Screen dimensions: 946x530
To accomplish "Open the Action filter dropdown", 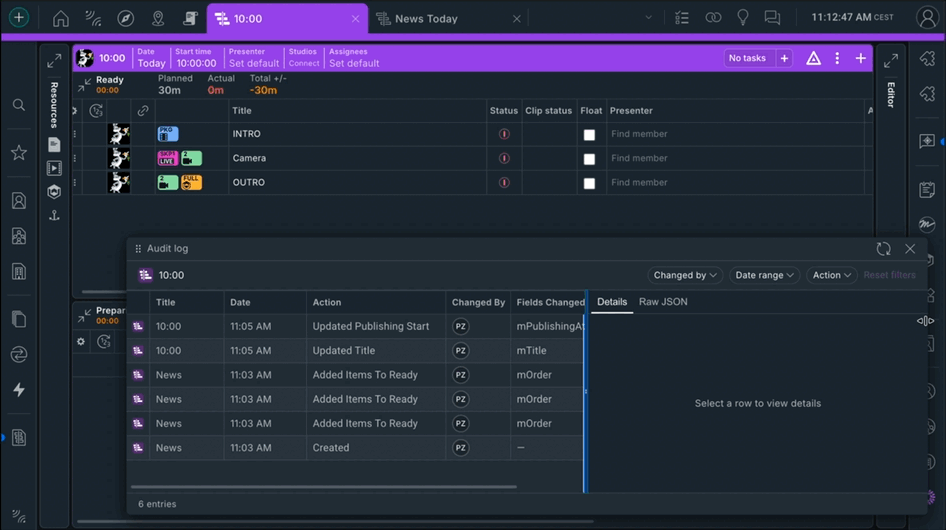I will (x=831, y=275).
